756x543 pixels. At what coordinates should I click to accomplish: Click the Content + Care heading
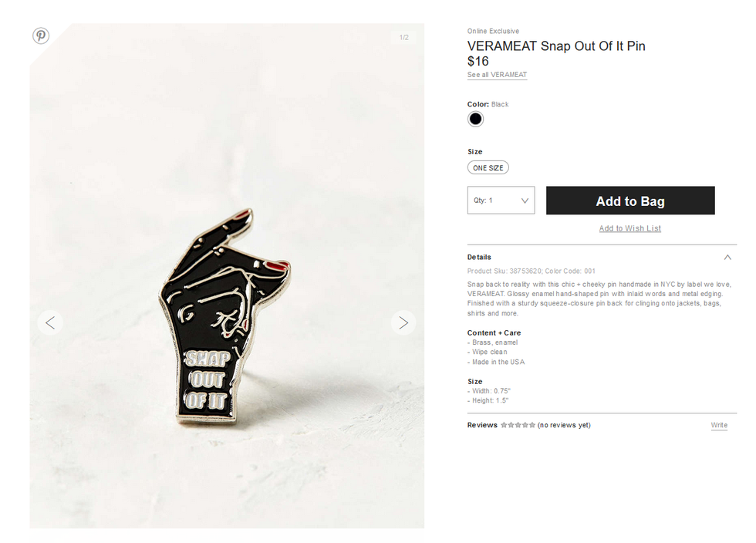[494, 332]
